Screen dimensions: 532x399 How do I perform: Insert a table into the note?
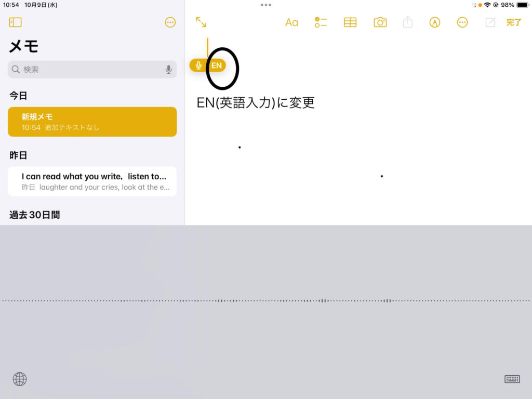pos(350,22)
